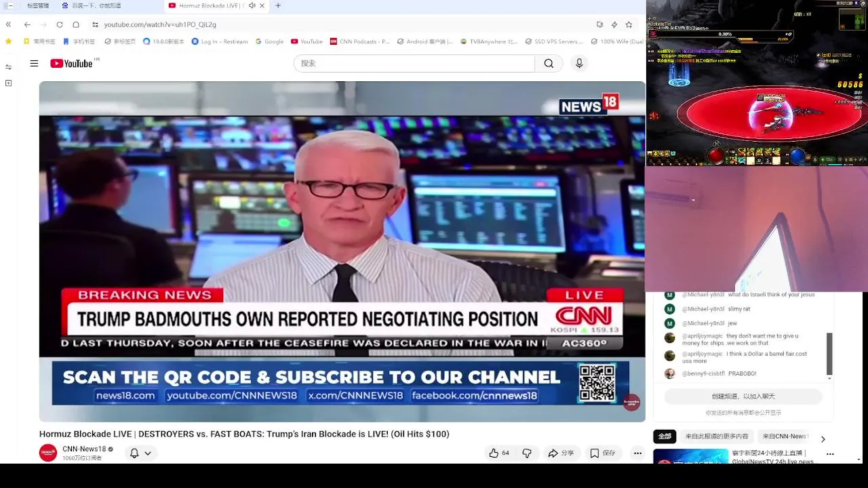This screenshot has height=488, width=868.
Task: Collapse sidebar with double chevron icon
Action: [8, 24]
